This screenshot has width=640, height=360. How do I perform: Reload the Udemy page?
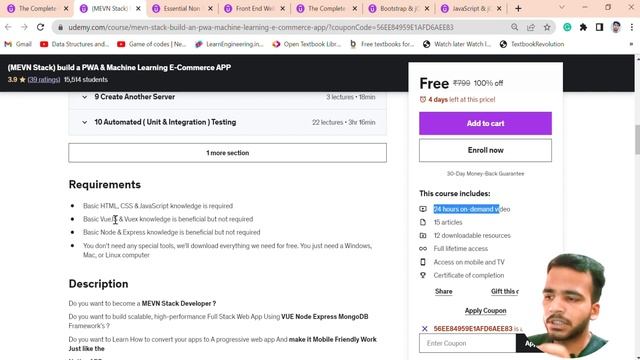(x=40, y=27)
